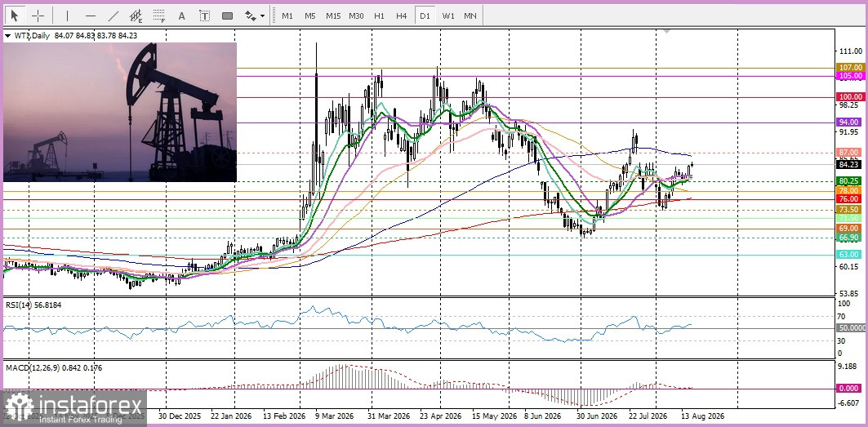Screen dimensions: 868x427
Task: Choose the Vertical Line drawing tool
Action: (68, 16)
